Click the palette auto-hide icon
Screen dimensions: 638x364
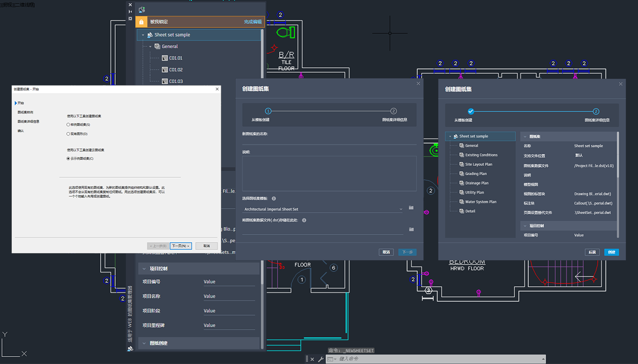coord(131,11)
